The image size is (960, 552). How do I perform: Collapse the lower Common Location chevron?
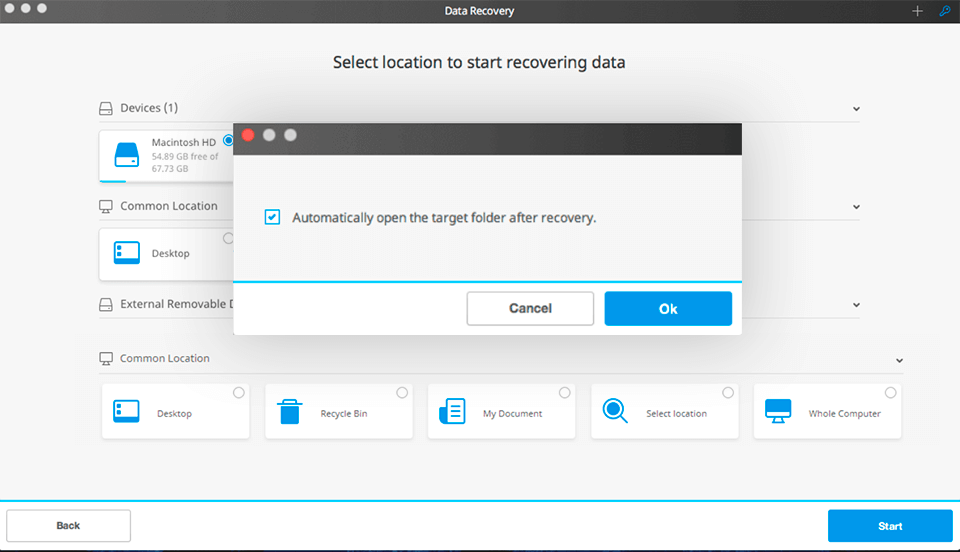point(899,360)
